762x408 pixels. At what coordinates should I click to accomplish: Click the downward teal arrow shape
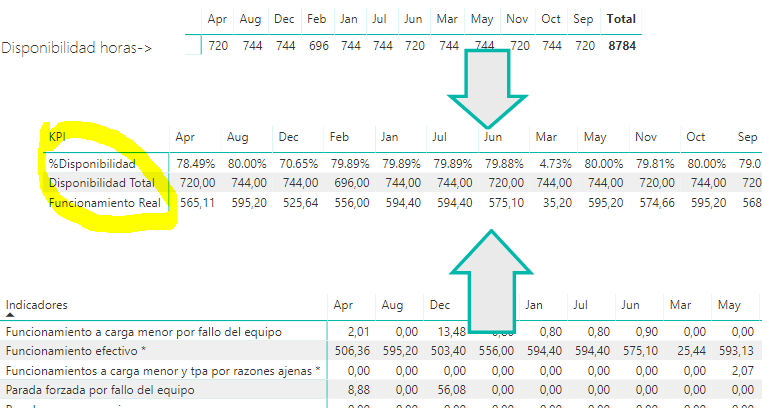(487, 88)
